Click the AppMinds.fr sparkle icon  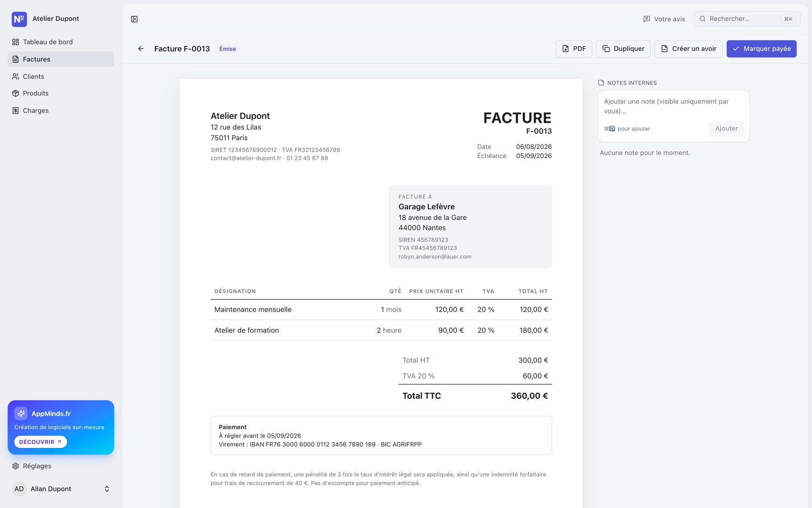point(21,414)
